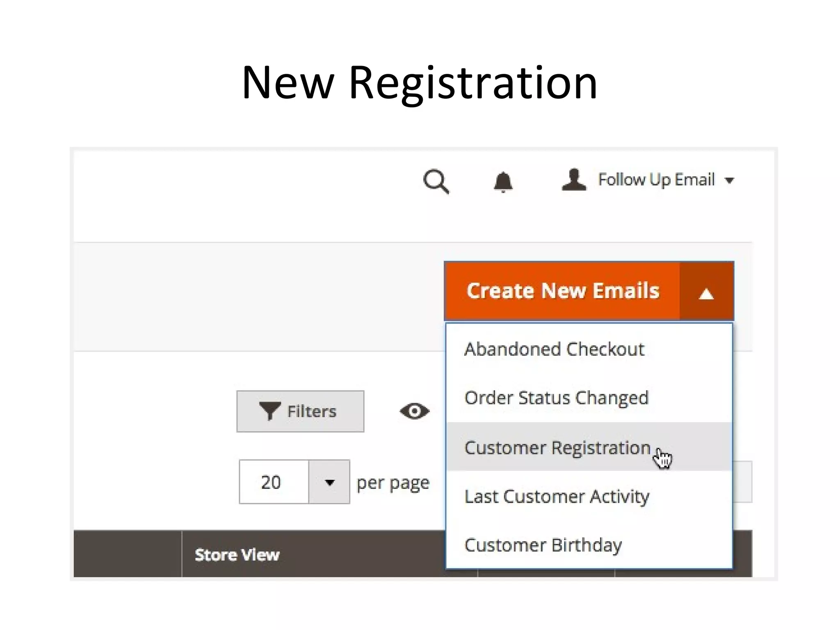Select Customer Registration menu entry
The image size is (840, 630).
pos(589,447)
